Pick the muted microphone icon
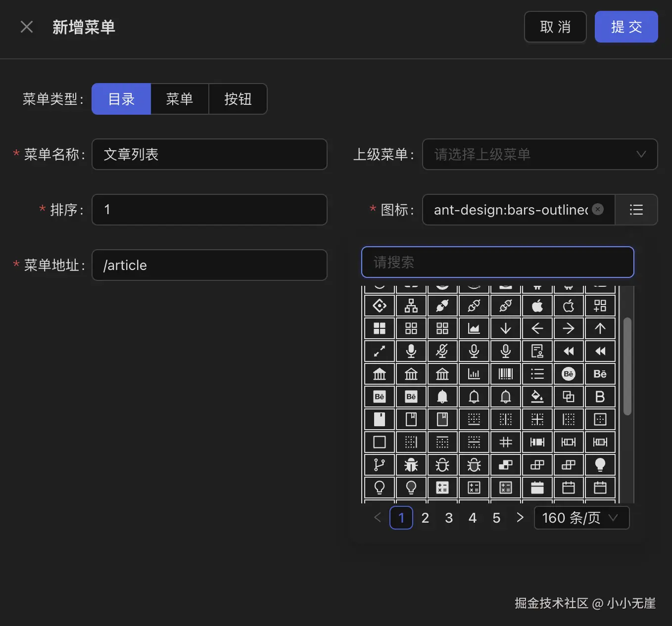Image resolution: width=672 pixels, height=626 pixels. click(x=442, y=351)
